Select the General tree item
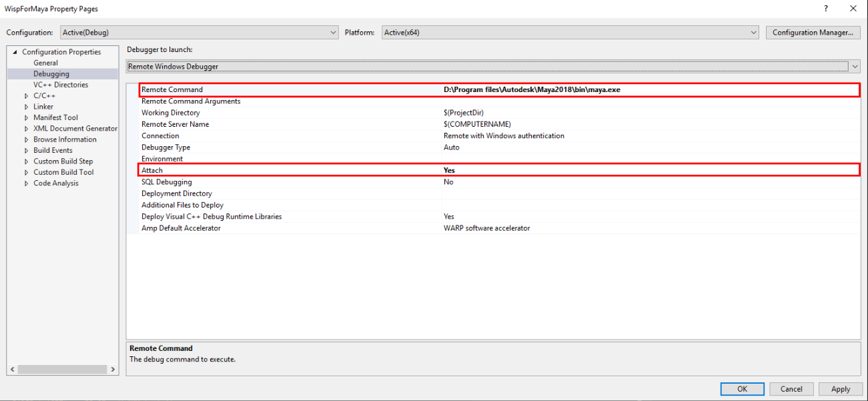 click(45, 63)
